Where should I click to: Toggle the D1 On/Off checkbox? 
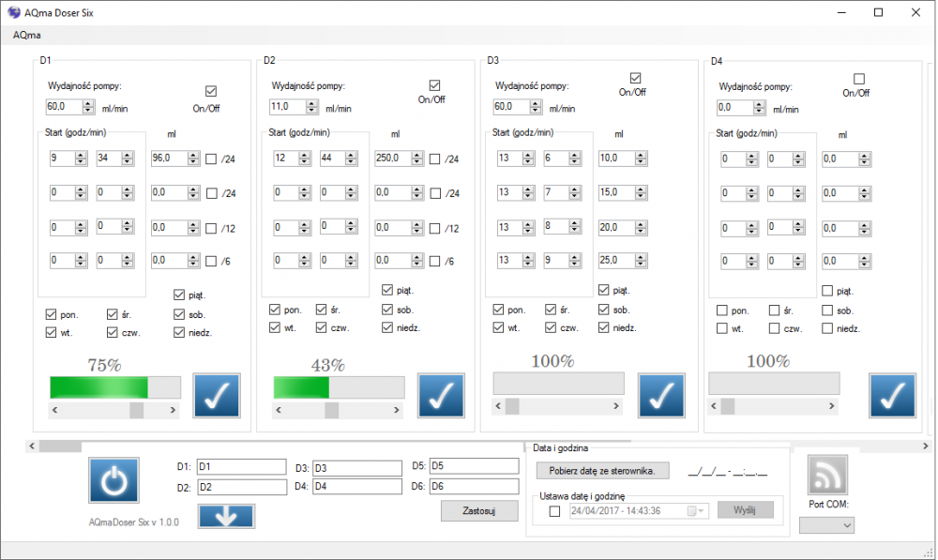click(211, 91)
